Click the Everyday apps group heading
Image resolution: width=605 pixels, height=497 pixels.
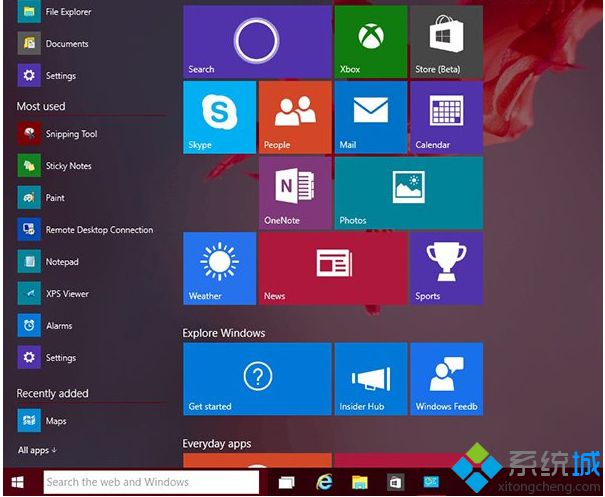pyautogui.click(x=217, y=444)
